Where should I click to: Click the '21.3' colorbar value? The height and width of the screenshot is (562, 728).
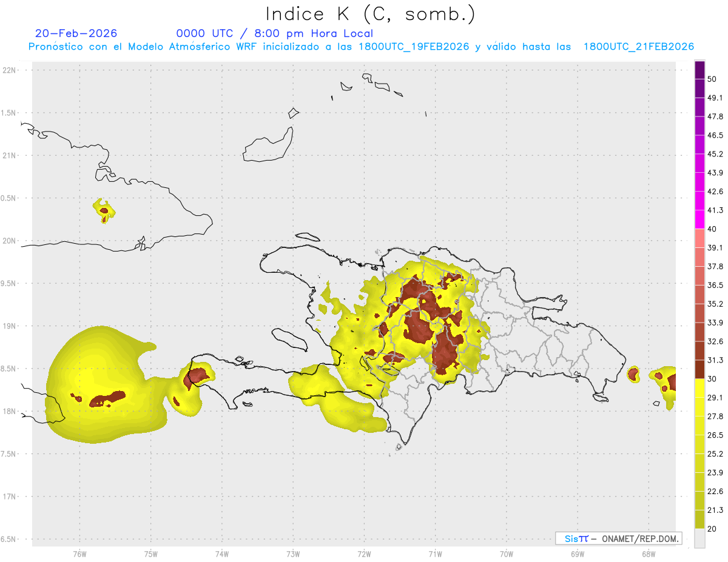point(715,510)
